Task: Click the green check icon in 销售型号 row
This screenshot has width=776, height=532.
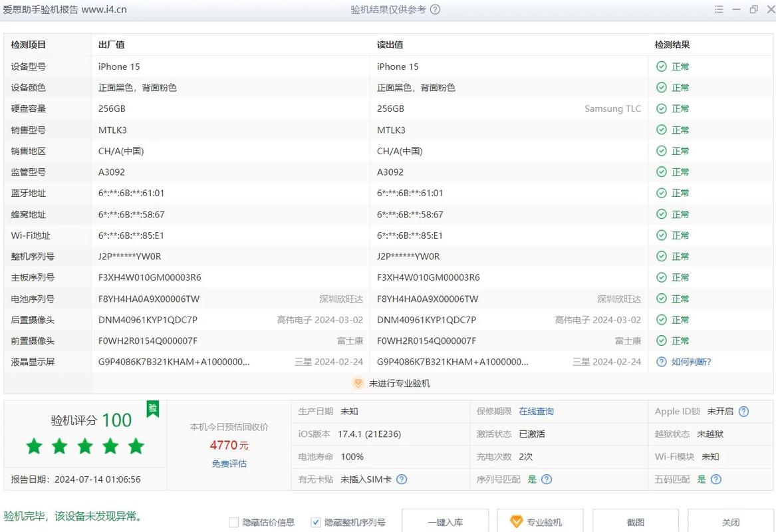Action: pos(661,130)
